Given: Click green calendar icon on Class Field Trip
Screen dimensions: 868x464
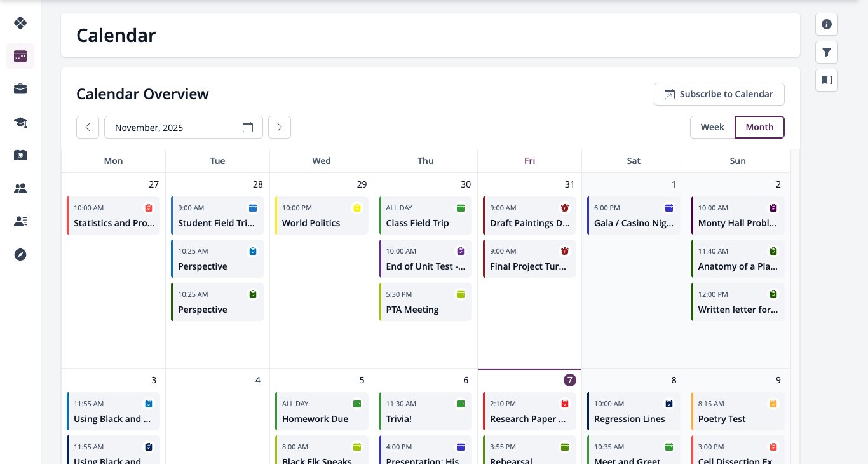Looking at the screenshot, I should coord(461,208).
